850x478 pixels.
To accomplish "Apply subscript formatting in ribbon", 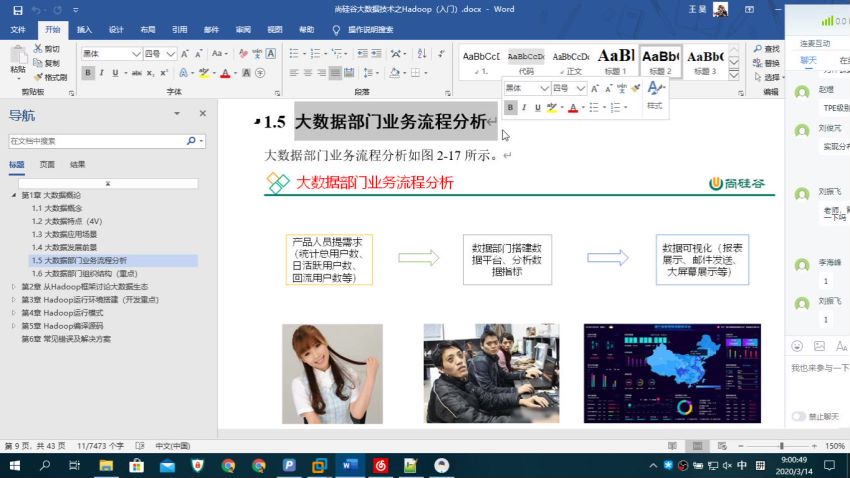I will (x=150, y=73).
